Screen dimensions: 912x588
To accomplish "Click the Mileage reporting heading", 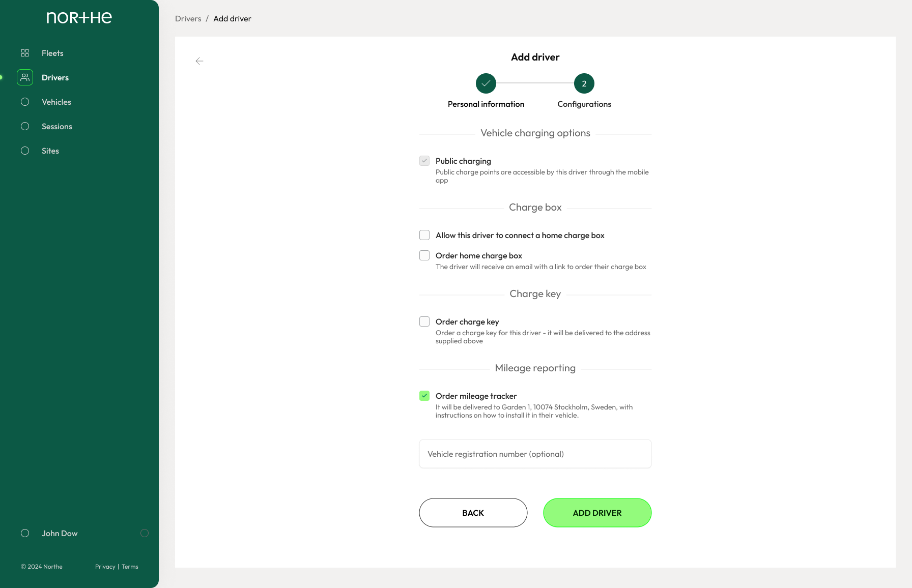I will (535, 368).
